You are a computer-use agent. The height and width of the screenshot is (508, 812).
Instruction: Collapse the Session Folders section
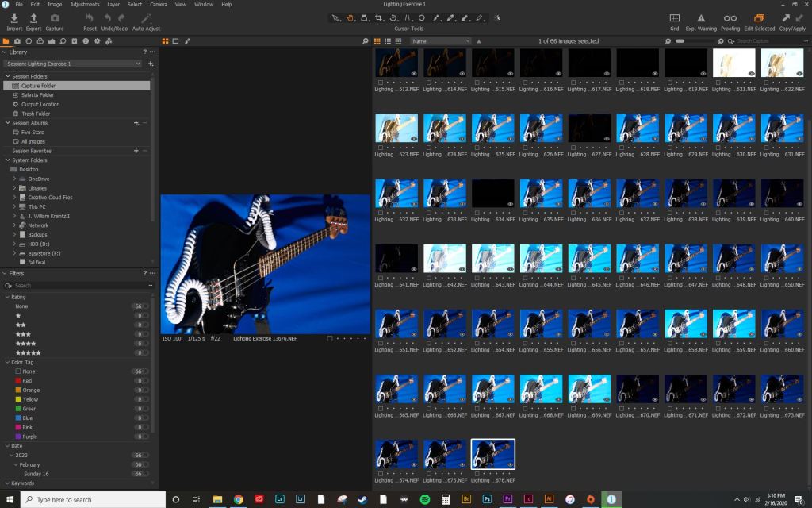tap(6, 76)
